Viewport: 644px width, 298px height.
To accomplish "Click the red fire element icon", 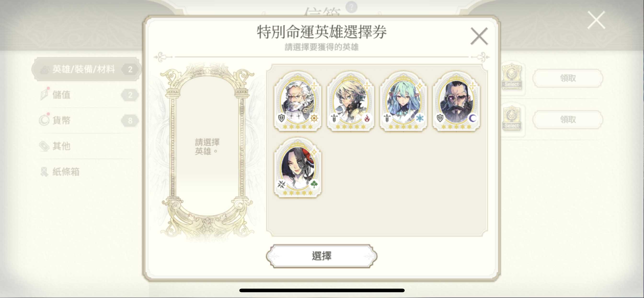I will tap(367, 118).
